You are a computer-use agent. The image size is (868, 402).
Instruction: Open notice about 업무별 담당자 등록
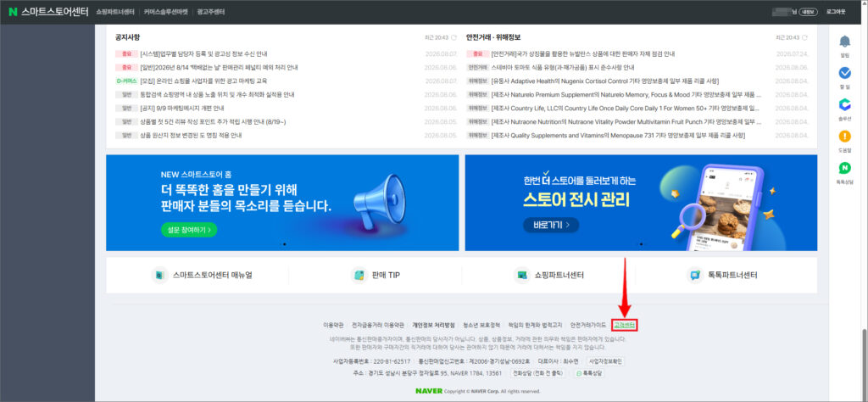click(204, 54)
